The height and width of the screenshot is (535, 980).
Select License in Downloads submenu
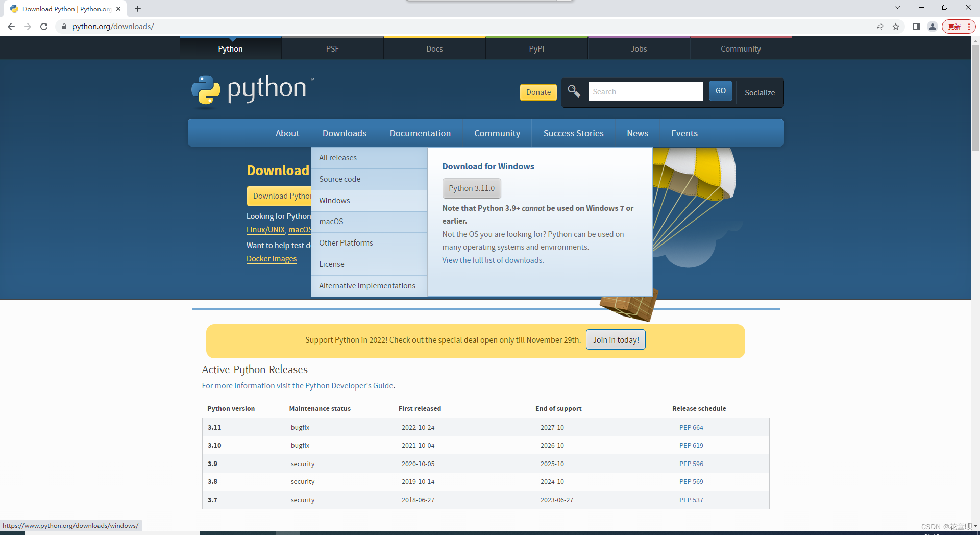click(x=370, y=264)
